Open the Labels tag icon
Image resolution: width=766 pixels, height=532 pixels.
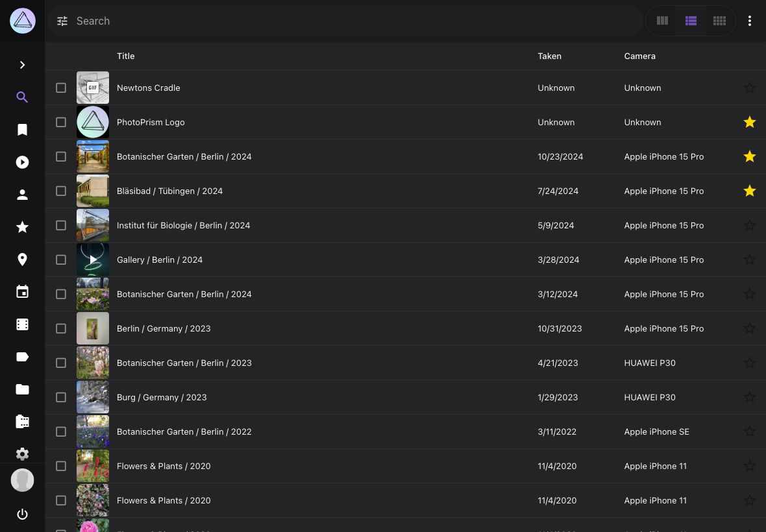click(x=22, y=357)
